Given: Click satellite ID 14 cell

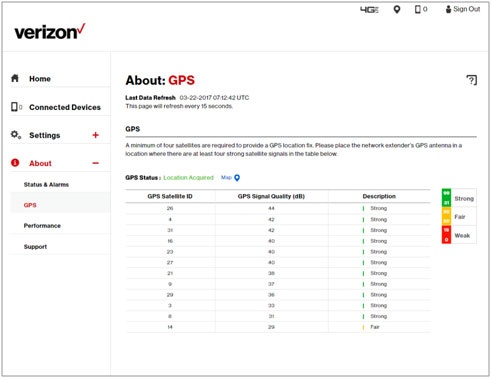Looking at the screenshot, I should (x=170, y=327).
